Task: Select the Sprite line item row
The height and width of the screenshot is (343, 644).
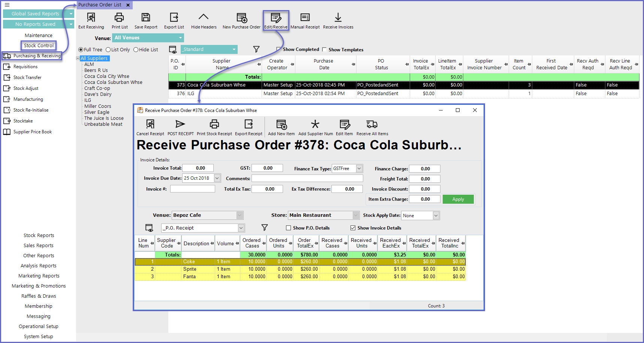Action: tap(300, 269)
